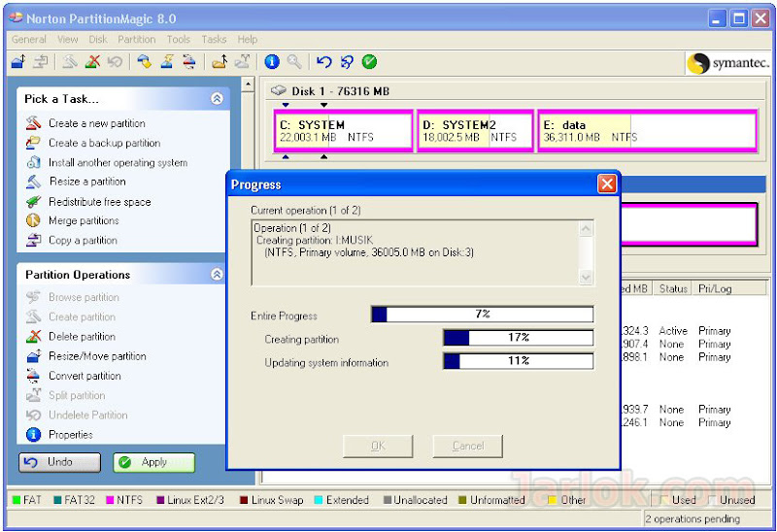Click the Resize/Move partition operation link
This screenshot has width=777, height=532.
click(x=97, y=356)
